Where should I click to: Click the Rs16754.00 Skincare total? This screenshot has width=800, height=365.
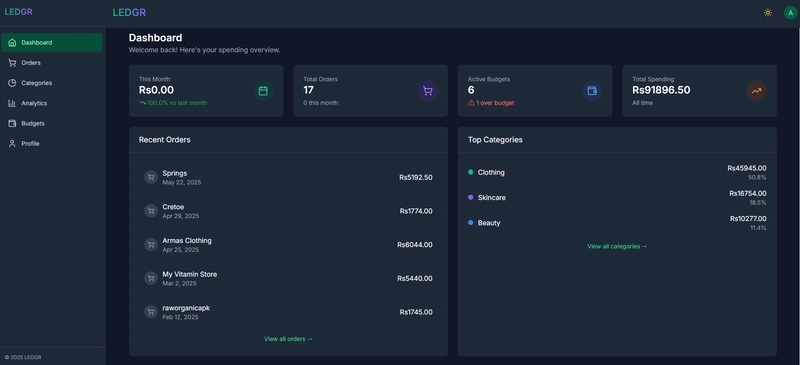click(748, 193)
